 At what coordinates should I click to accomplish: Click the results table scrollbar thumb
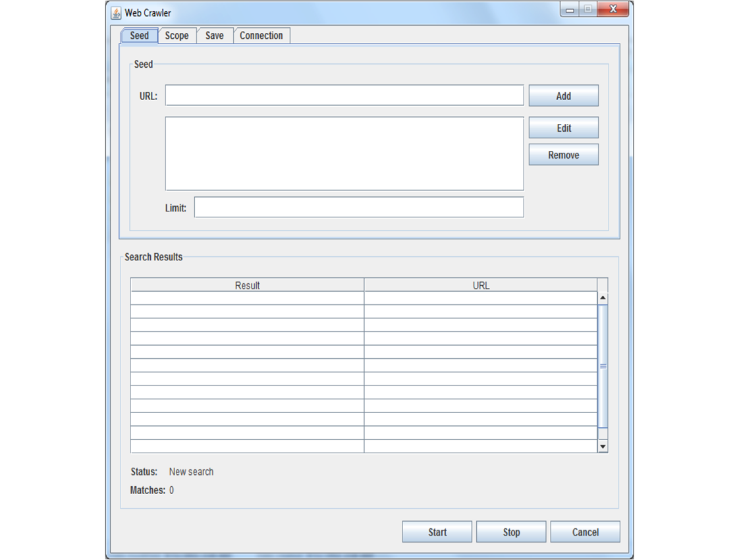tap(602, 366)
